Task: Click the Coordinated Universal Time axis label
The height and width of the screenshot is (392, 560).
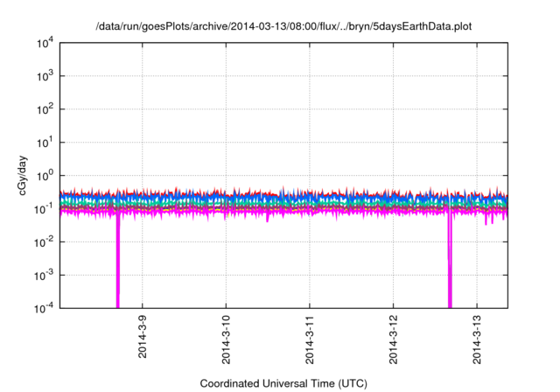Action: 283,383
